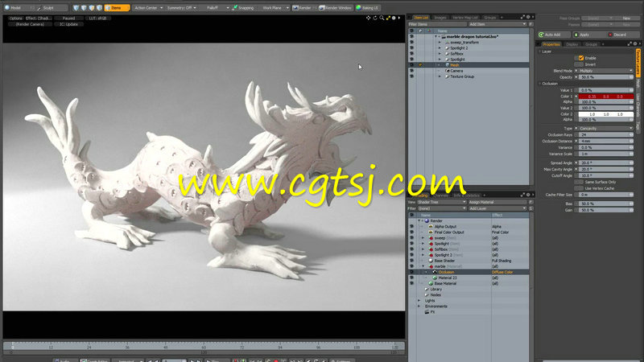This screenshot has height=362, width=644.
Task: Expand the Lights group in Shader Tree
Action: click(419, 300)
